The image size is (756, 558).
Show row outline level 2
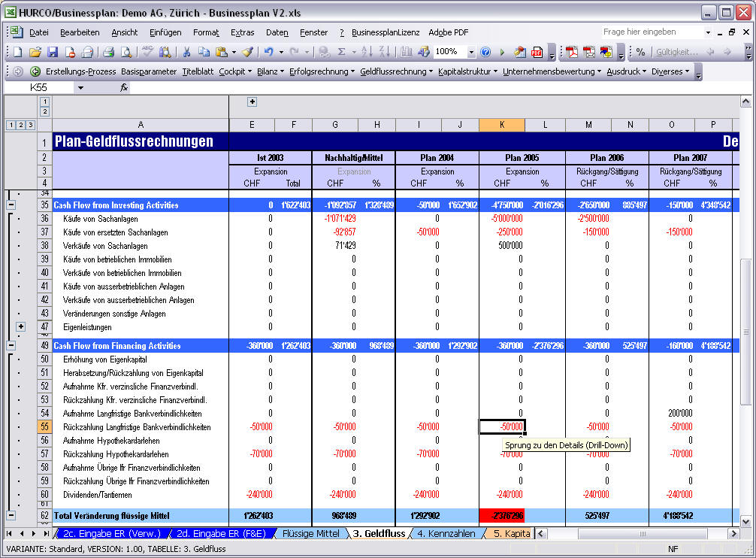tap(21, 125)
